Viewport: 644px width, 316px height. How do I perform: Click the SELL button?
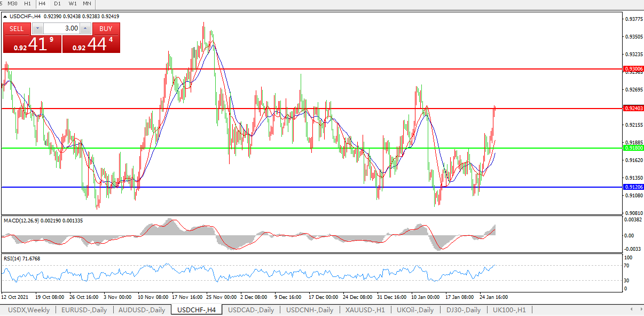coord(17,29)
